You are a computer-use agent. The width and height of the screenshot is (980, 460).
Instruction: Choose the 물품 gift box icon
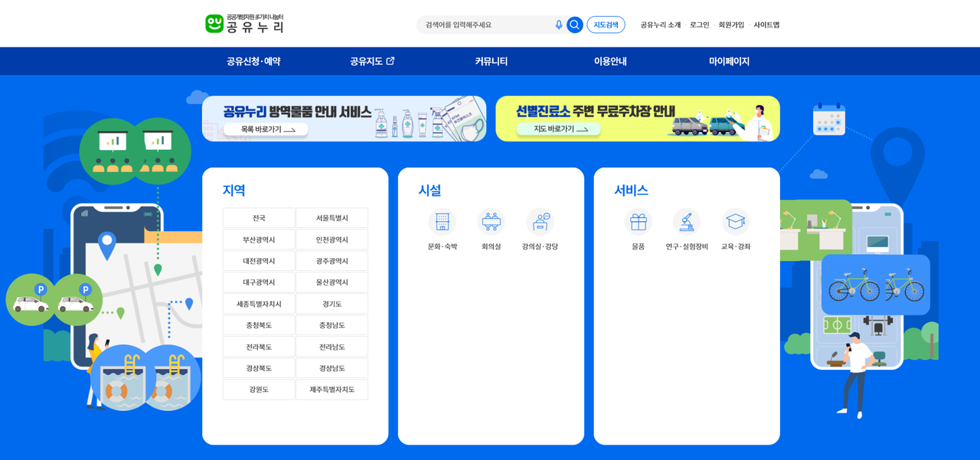pyautogui.click(x=638, y=222)
